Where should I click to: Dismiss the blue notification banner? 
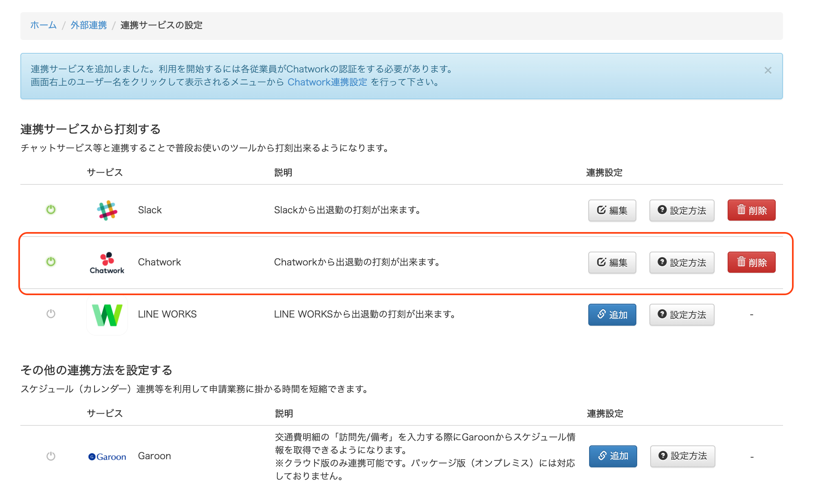click(x=768, y=70)
